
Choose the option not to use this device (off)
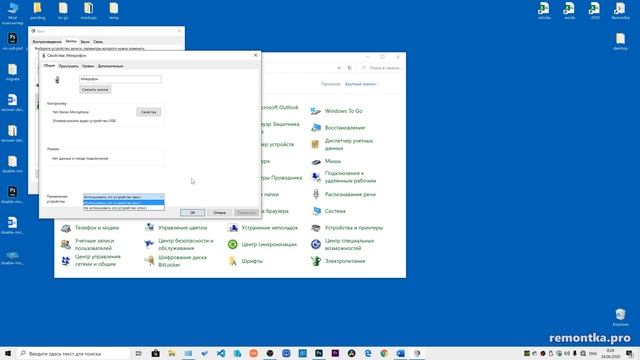[x=124, y=208]
